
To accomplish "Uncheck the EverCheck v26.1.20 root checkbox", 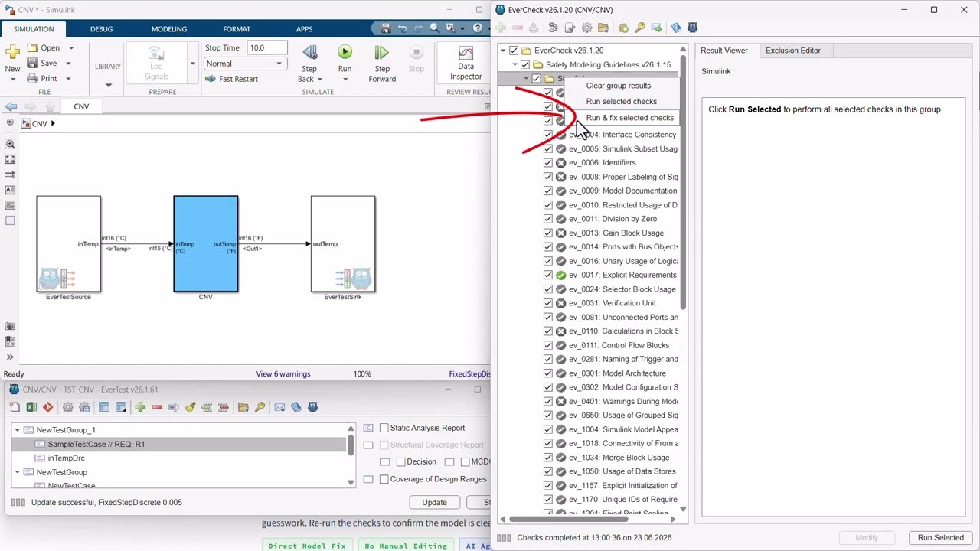I will click(514, 51).
